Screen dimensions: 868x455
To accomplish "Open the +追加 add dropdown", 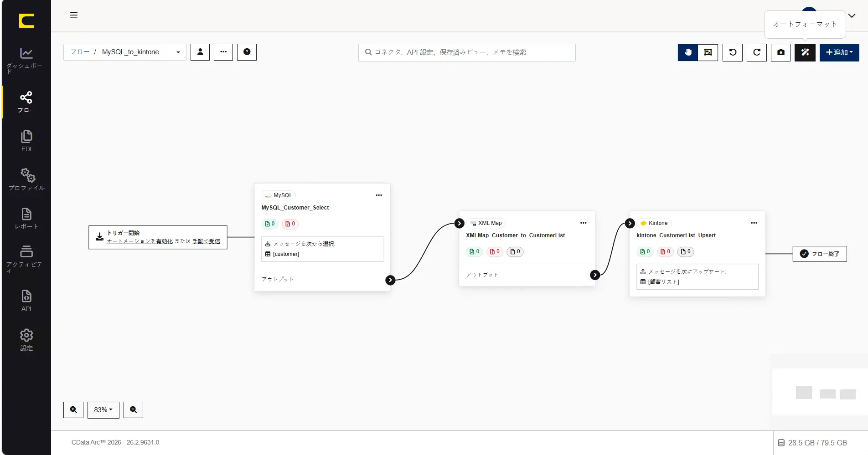I will [839, 52].
